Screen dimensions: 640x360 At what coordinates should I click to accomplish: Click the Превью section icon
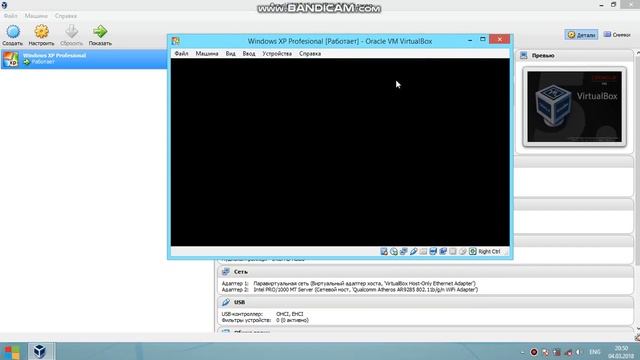[524, 56]
